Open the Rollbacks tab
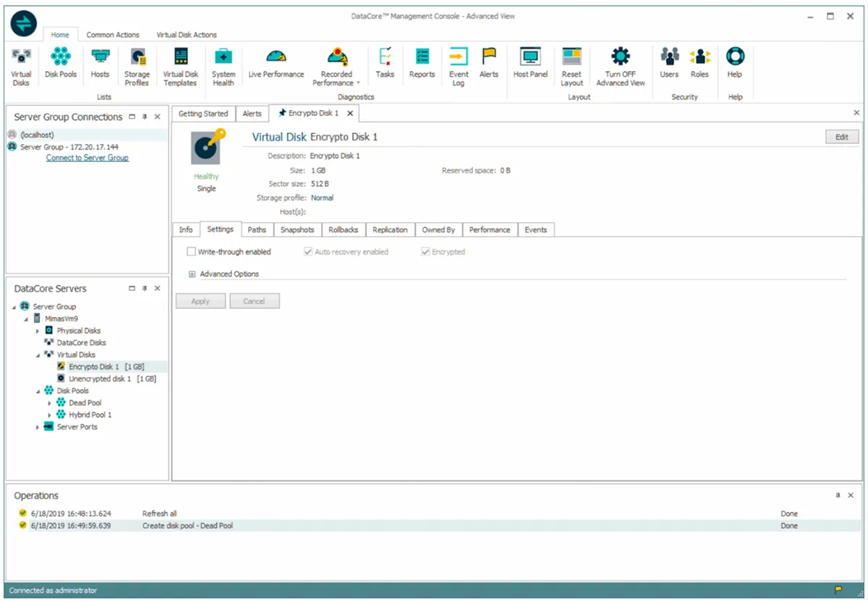This screenshot has width=868, height=602. [x=343, y=229]
